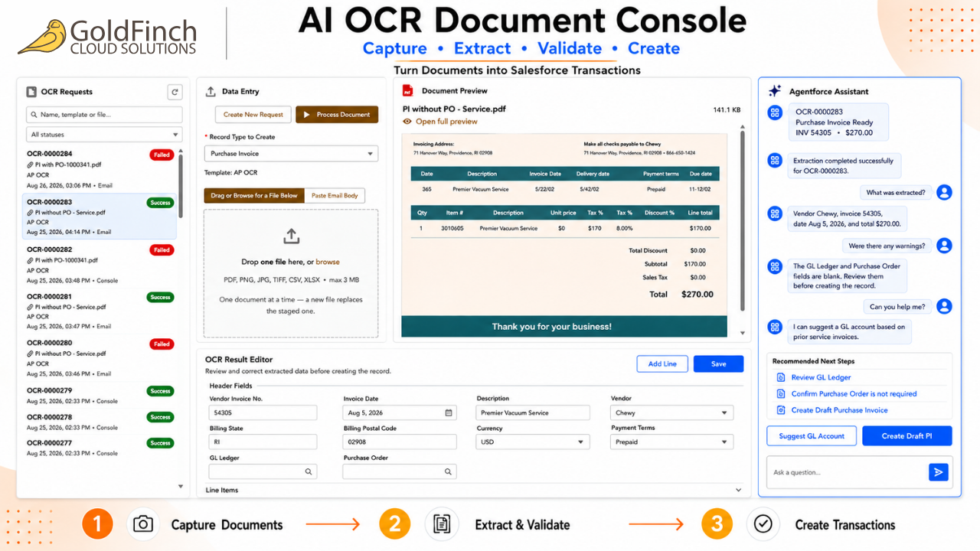The width and height of the screenshot is (980, 551).
Task: Click the eye icon for full preview
Action: (407, 122)
